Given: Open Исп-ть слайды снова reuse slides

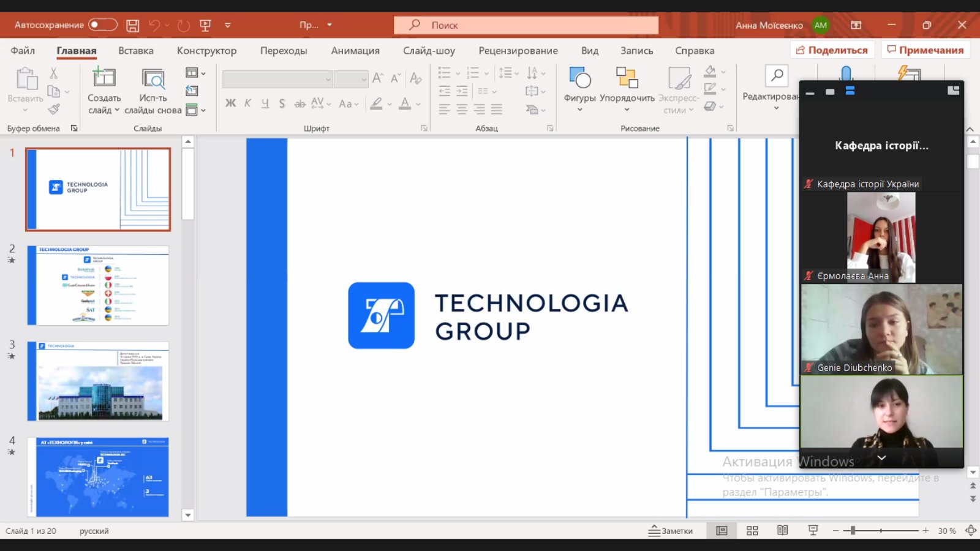Looking at the screenshot, I should tap(153, 91).
